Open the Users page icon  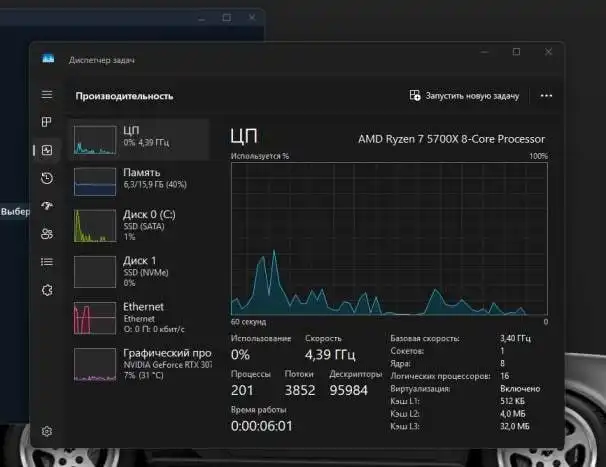[47, 234]
